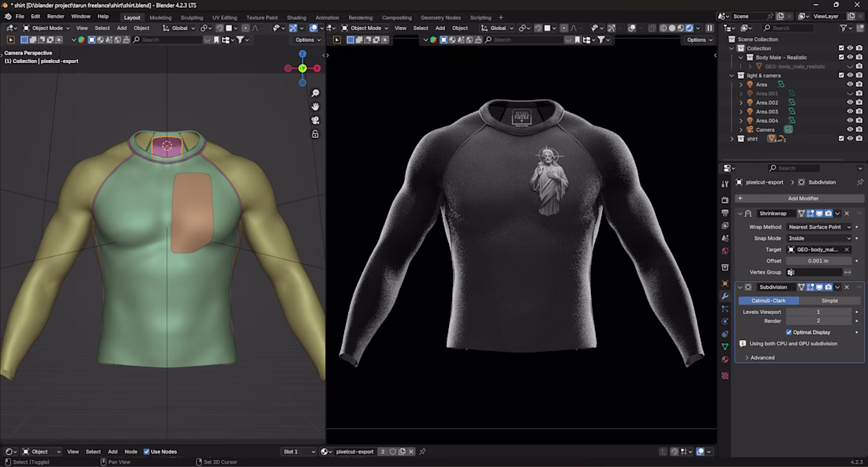Uncheck the light & camera collection checkbox
This screenshot has height=467, width=868.
coord(841,75)
